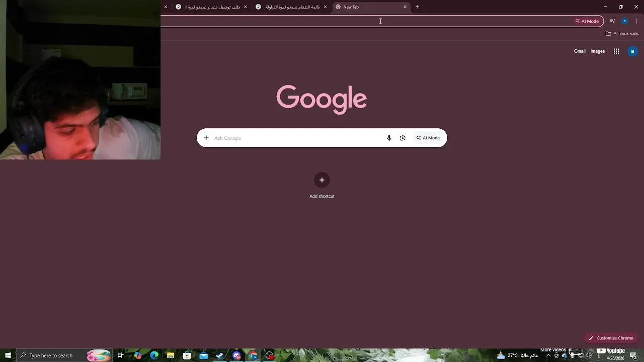Open the All Bookmarks folder

point(622,34)
